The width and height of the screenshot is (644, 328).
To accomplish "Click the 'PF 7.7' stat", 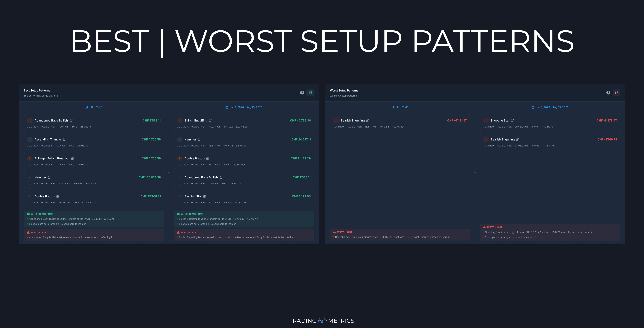I will point(227,165).
